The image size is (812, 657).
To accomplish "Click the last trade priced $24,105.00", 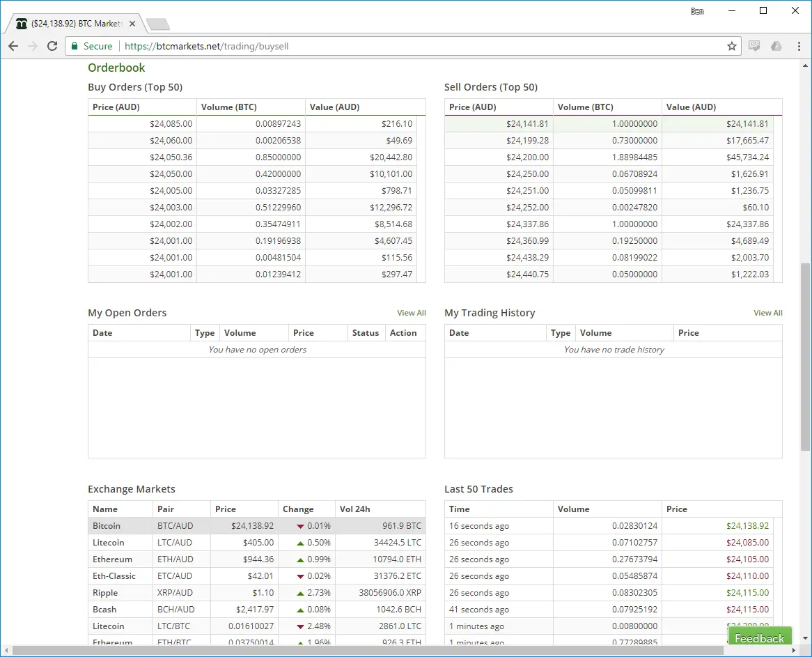I will click(747, 559).
